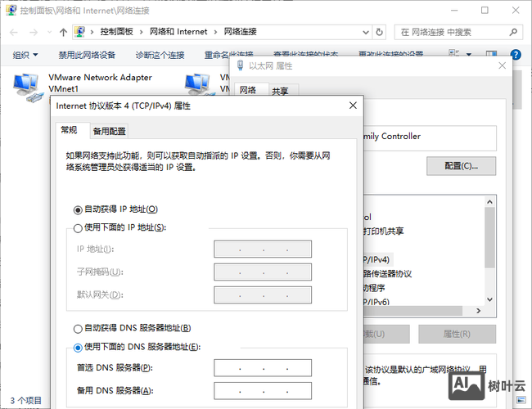The width and height of the screenshot is (532, 409).
Task: Click the 配置(C)... button
Action: (x=461, y=165)
